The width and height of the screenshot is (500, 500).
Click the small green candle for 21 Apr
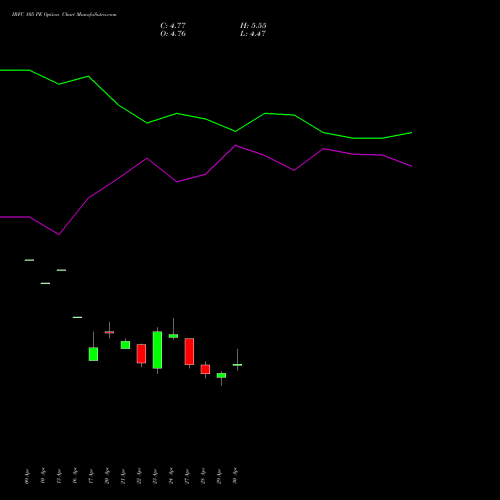(125, 345)
